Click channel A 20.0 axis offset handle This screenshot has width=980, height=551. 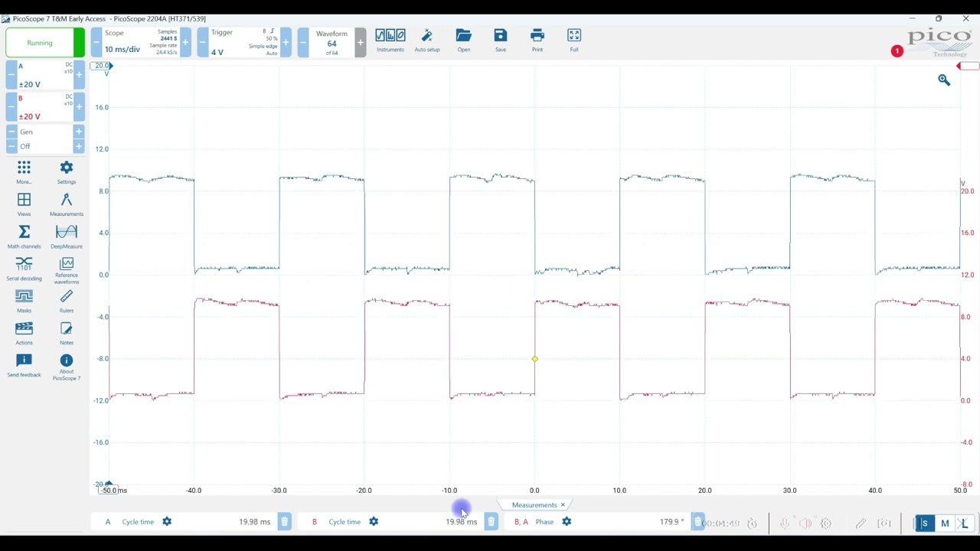pos(103,66)
